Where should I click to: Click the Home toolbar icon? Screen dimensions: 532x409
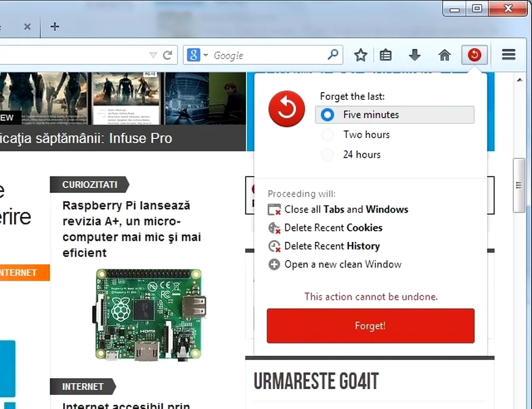click(444, 55)
